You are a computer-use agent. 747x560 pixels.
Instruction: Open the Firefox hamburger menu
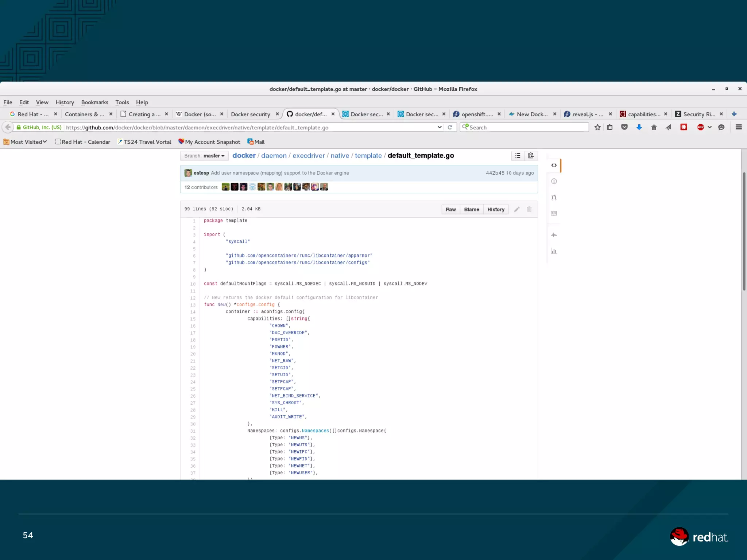click(739, 127)
